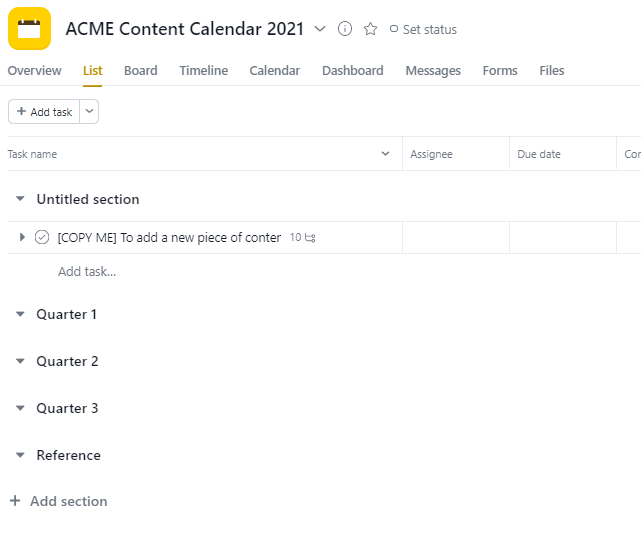Viewport: 641px width, 538px height.
Task: Click the Add task button
Action: 44,112
